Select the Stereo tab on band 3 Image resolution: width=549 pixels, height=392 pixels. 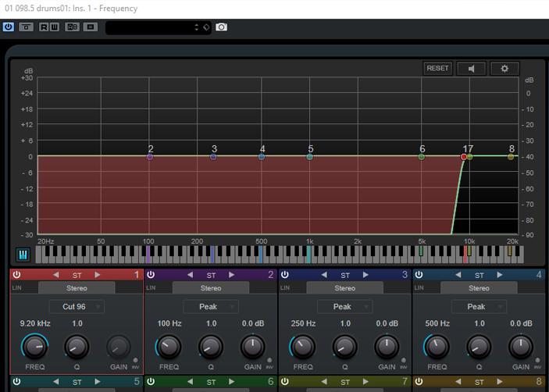click(x=345, y=288)
